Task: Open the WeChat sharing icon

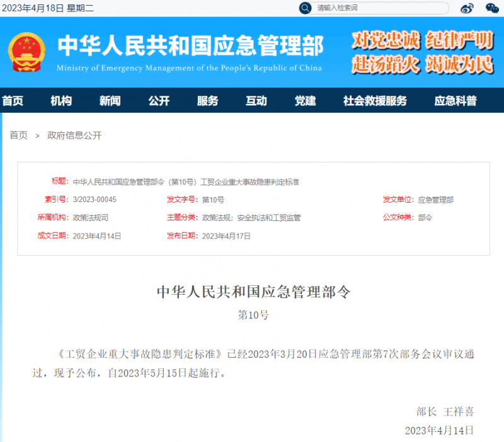Action: click(492, 8)
